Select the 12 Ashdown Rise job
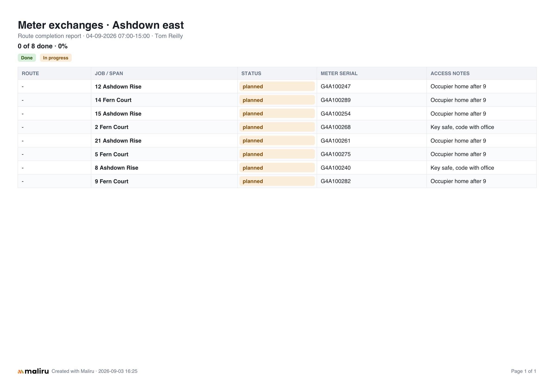The image size is (555, 392). (118, 86)
